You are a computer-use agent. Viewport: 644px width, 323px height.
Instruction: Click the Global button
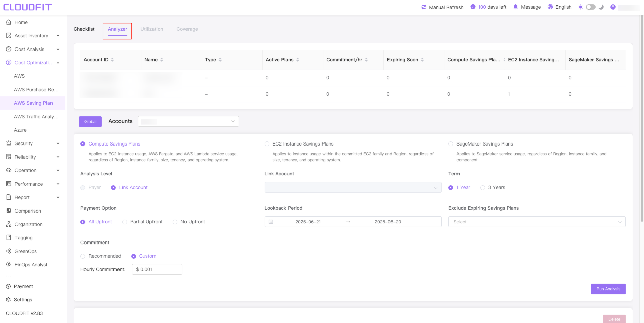click(90, 122)
